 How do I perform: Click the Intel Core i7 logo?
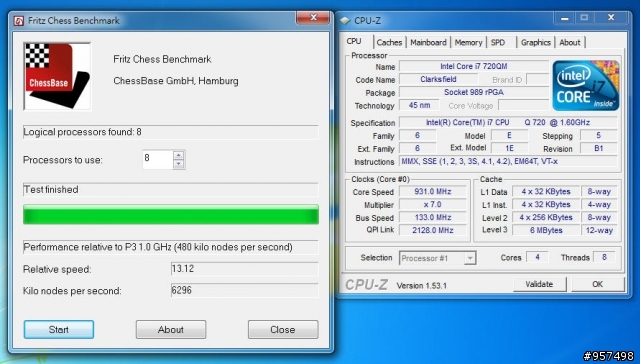click(586, 86)
